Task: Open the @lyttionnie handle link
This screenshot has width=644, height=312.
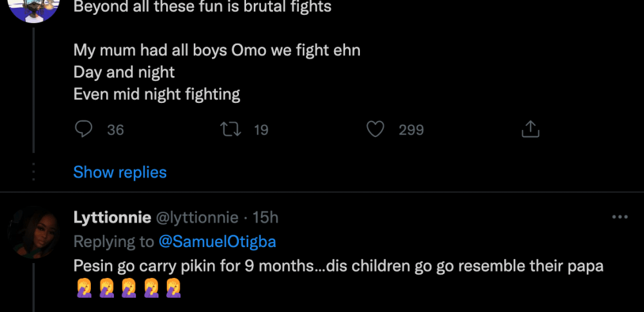Action: (x=198, y=217)
